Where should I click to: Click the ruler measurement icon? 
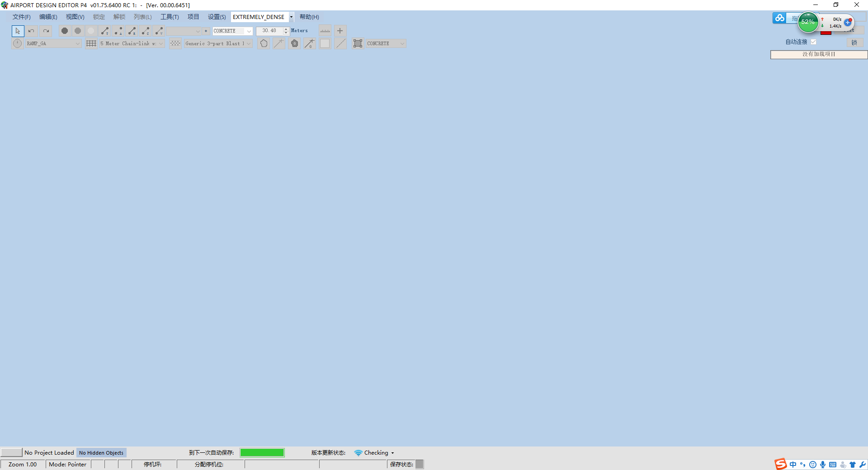point(325,31)
